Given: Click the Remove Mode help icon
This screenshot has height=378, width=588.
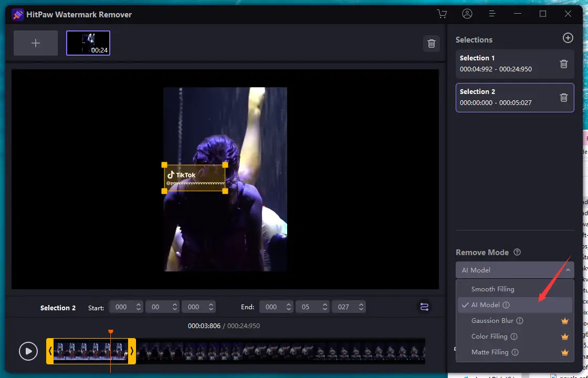Looking at the screenshot, I should click(517, 253).
